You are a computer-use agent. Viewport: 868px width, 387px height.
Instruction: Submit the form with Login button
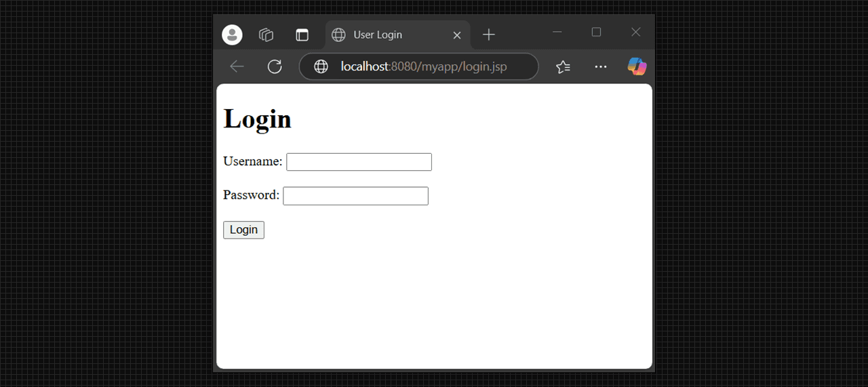(243, 230)
